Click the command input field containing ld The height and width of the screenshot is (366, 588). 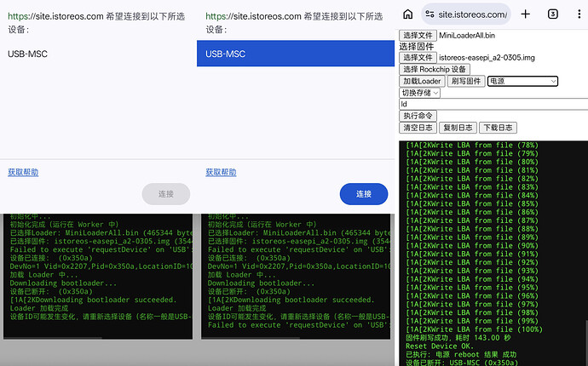(493, 104)
